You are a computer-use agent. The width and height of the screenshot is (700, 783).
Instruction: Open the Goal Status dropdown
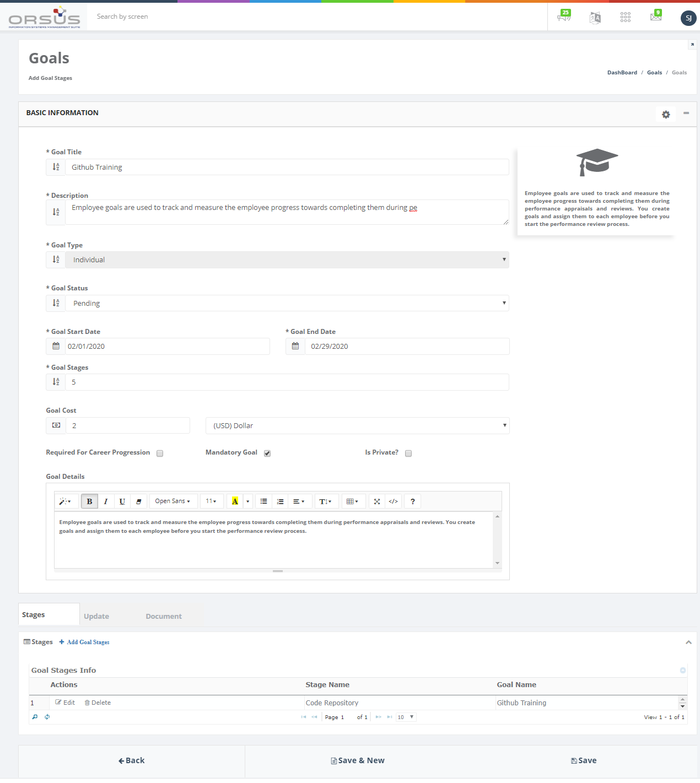pyautogui.click(x=287, y=303)
